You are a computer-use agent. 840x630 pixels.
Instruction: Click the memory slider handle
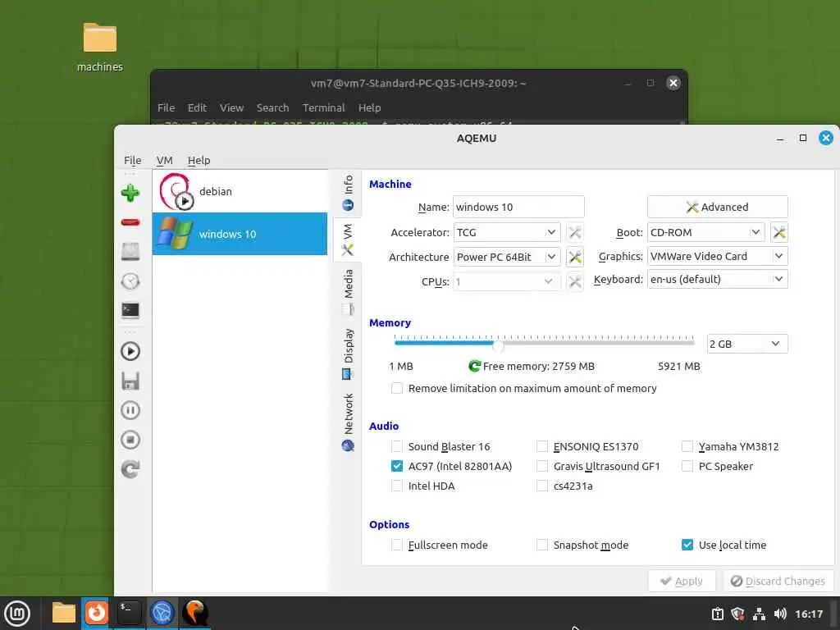[498, 345]
